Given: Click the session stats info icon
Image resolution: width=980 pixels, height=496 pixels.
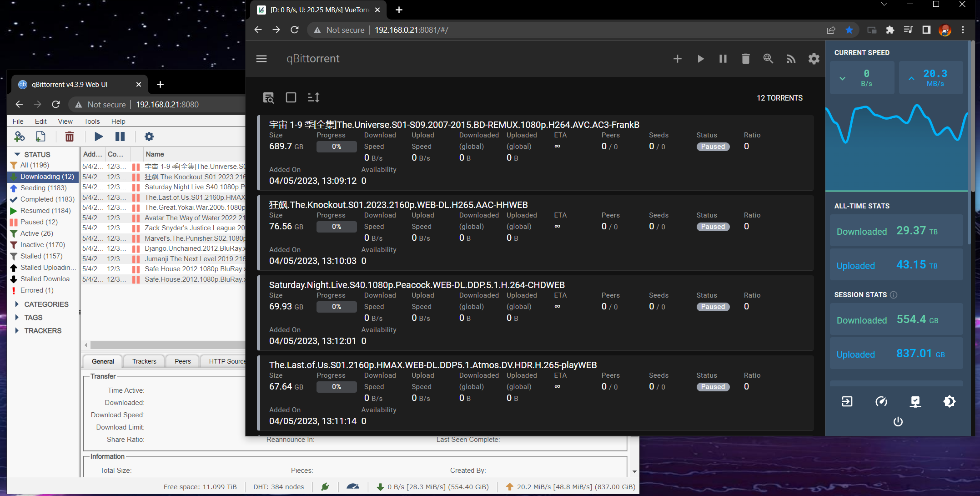Looking at the screenshot, I should 894,295.
